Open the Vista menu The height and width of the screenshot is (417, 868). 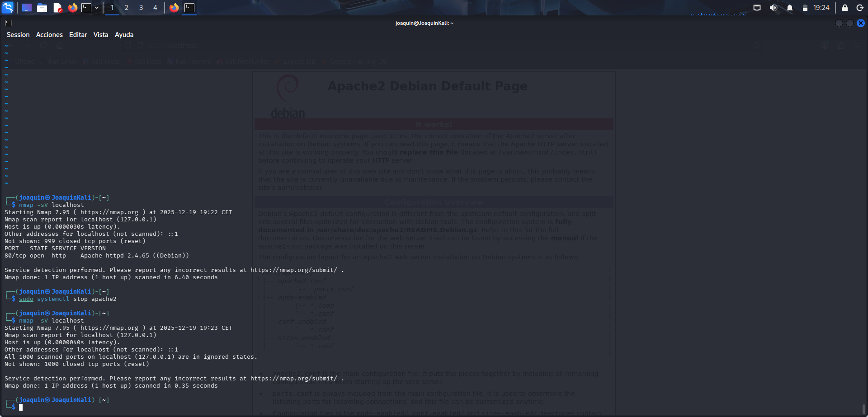pyautogui.click(x=100, y=34)
